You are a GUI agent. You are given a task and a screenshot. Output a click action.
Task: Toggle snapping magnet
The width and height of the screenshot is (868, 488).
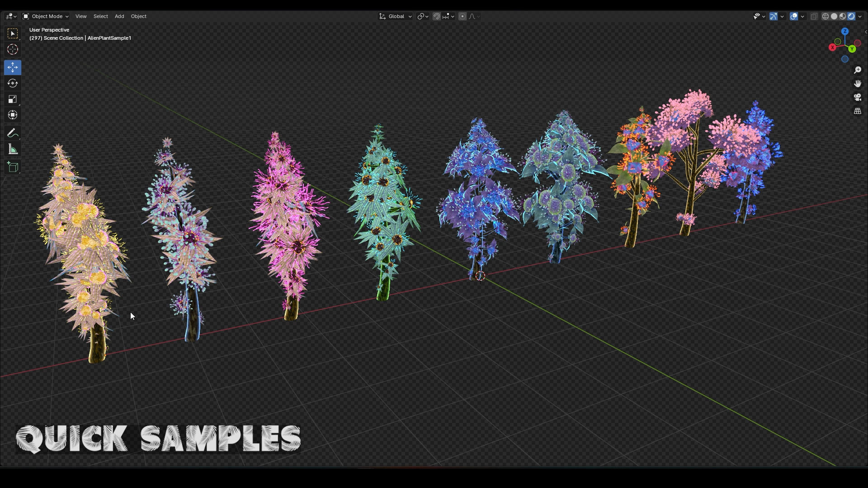[x=437, y=16]
